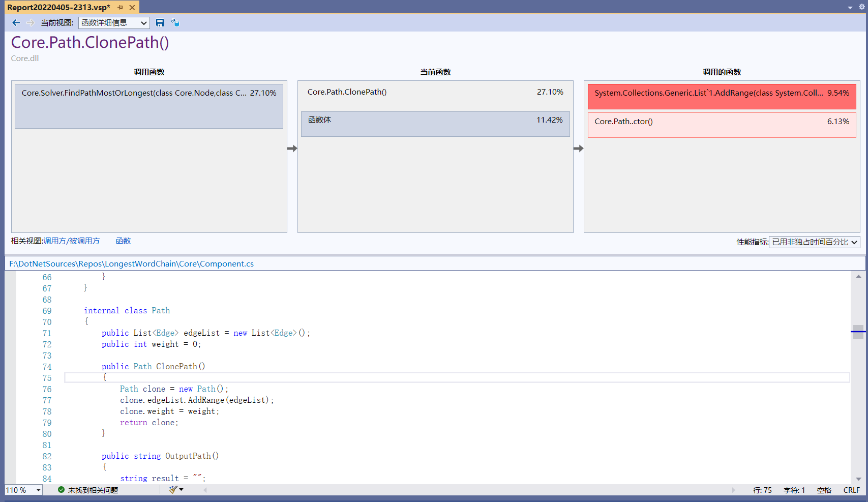Click the back navigation arrow
The width and height of the screenshot is (868, 502).
point(16,23)
